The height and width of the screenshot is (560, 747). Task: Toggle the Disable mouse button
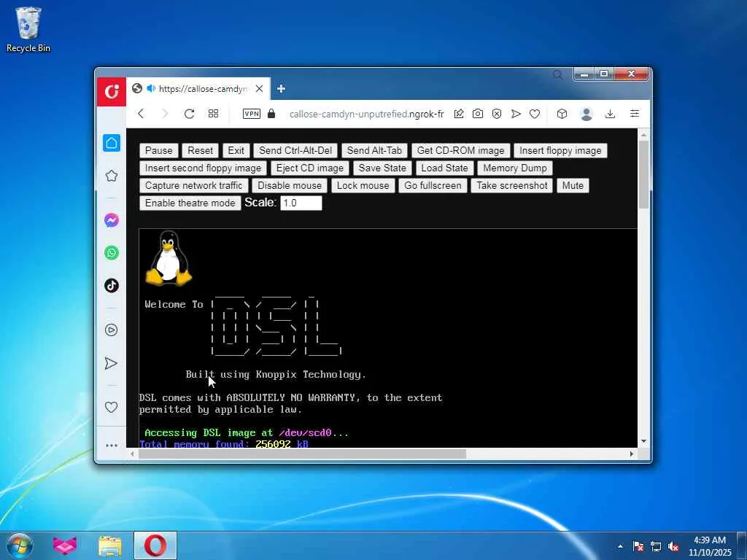(290, 186)
